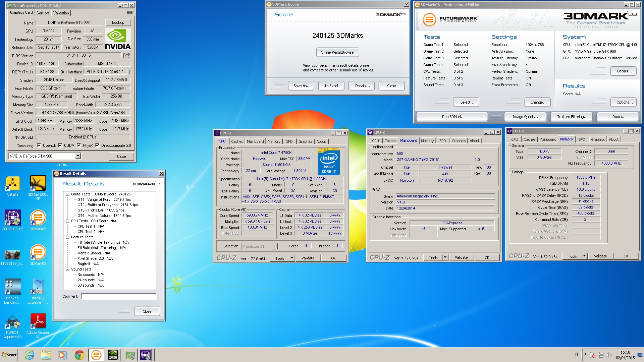Click Online ResultBrowser button
The image size is (644, 362).
[337, 52]
